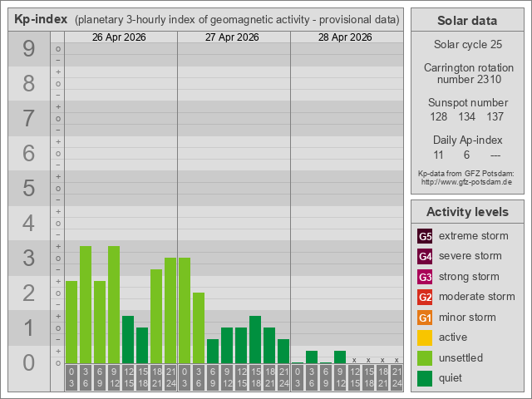
Task: Select the dark green quiet swatch
Action: (425, 378)
